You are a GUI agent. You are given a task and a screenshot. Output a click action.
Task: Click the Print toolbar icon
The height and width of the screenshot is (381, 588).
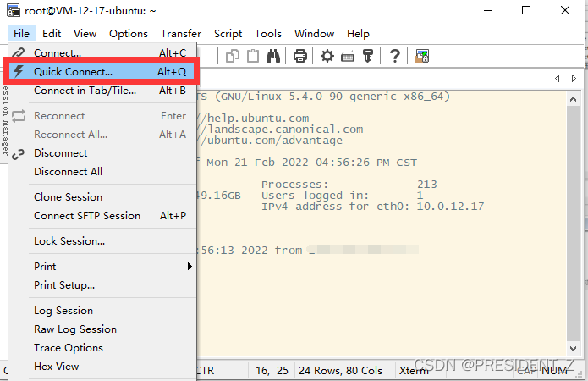pos(300,57)
